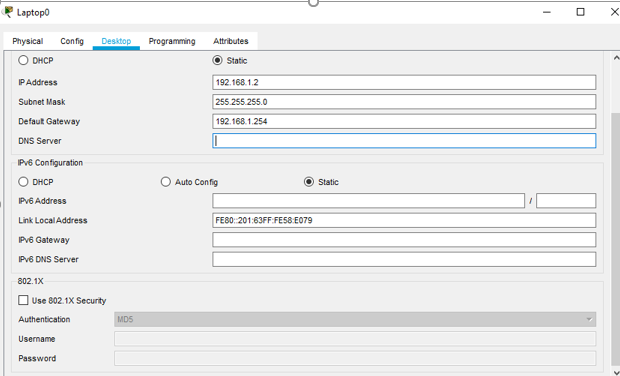
Task: Open the Authentication MD5 dropdown
Action: [355, 319]
